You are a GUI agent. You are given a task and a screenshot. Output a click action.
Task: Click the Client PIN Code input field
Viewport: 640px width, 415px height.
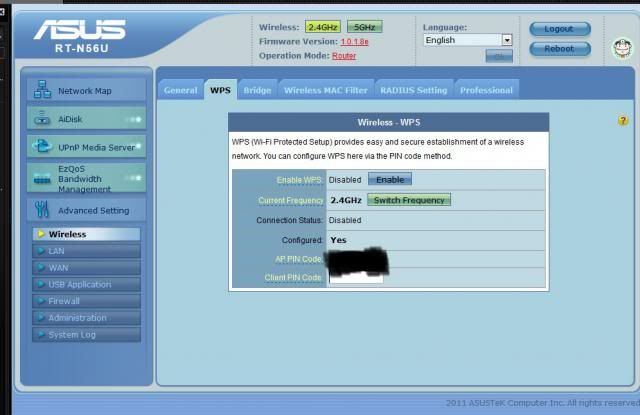[x=356, y=277]
